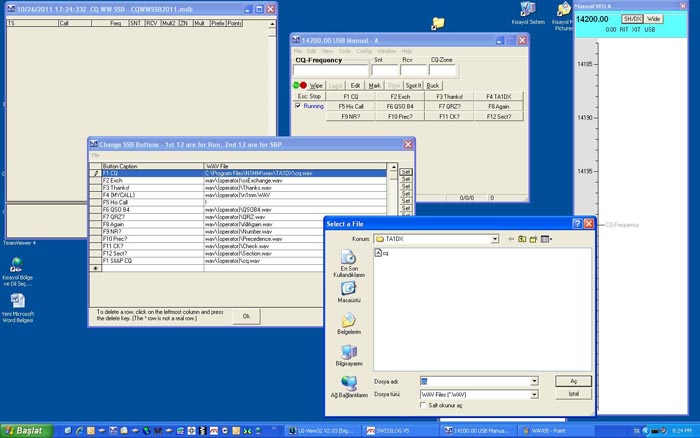
Task: Click the Aç button to open file
Action: (573, 381)
